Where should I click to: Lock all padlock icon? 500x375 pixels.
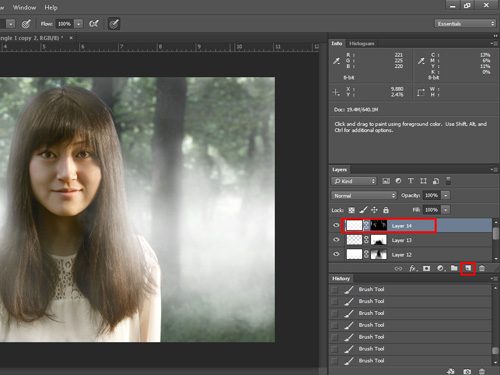pos(386,210)
